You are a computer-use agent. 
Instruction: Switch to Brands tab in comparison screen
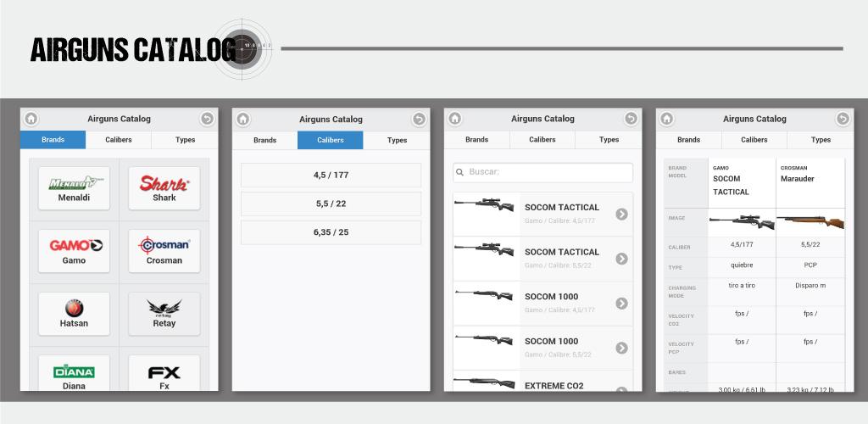click(688, 139)
